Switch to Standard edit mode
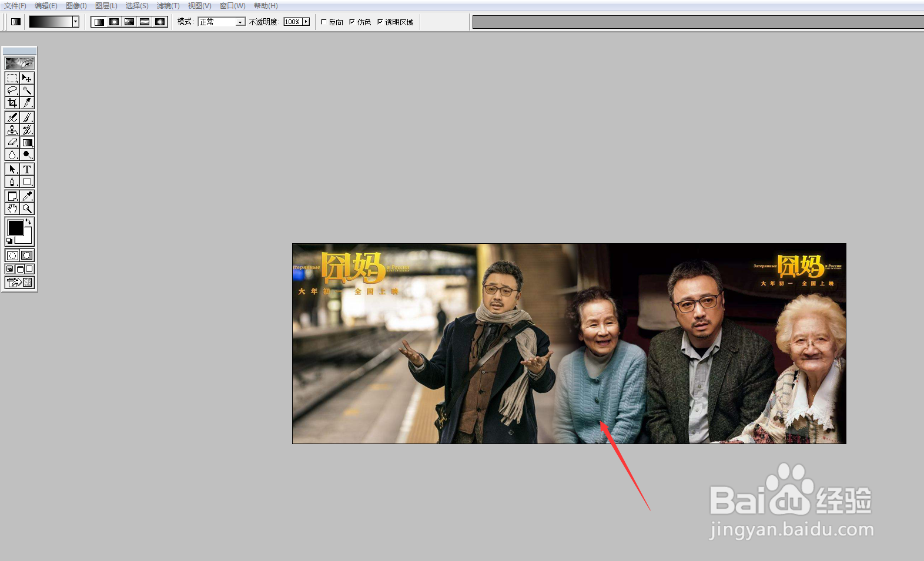 12,256
